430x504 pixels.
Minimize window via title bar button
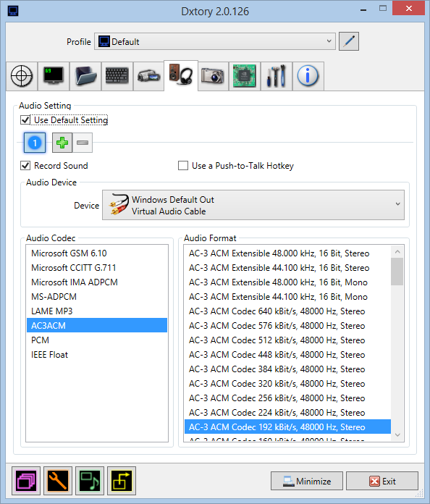pyautogui.click(x=363, y=9)
